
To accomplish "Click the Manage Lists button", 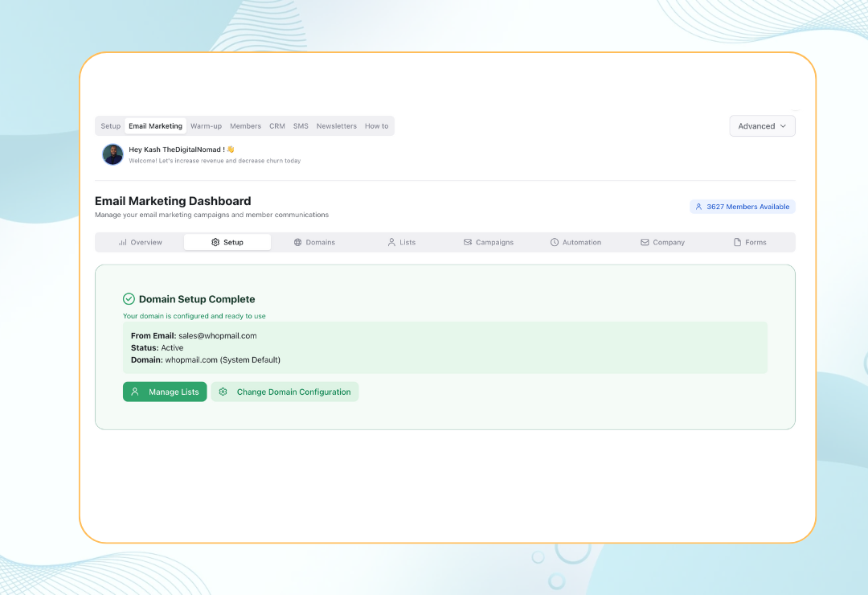I will pos(165,392).
